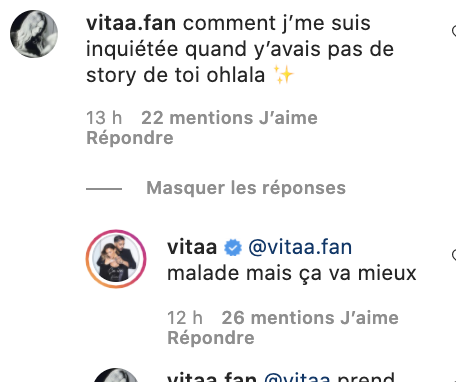Collapse replies with Masquer les réponses

(x=246, y=188)
